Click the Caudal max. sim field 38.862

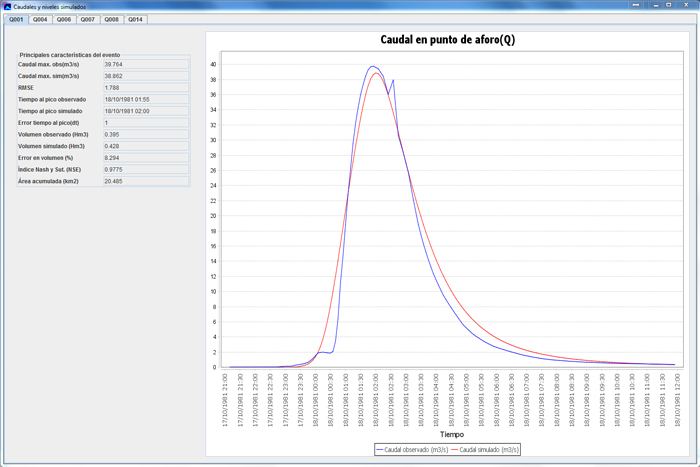146,76
